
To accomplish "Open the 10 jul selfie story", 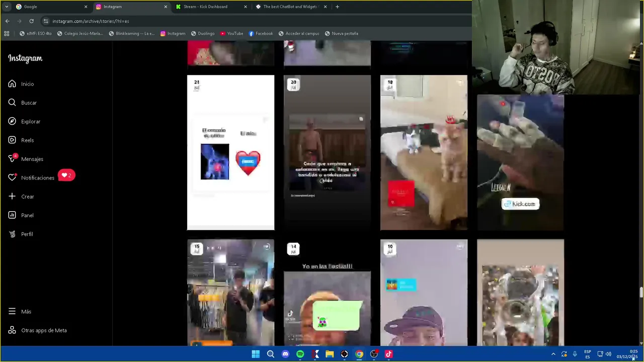I will pos(424,293).
